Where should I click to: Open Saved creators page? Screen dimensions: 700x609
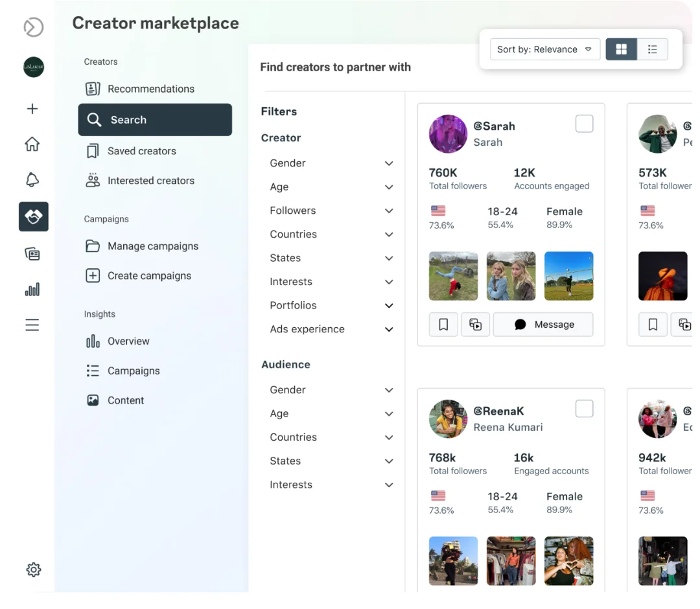142,151
